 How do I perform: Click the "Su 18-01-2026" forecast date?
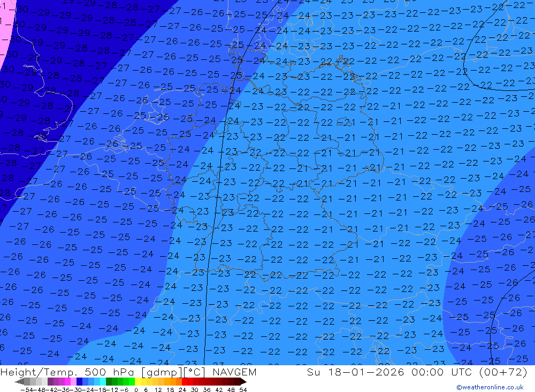point(355,372)
